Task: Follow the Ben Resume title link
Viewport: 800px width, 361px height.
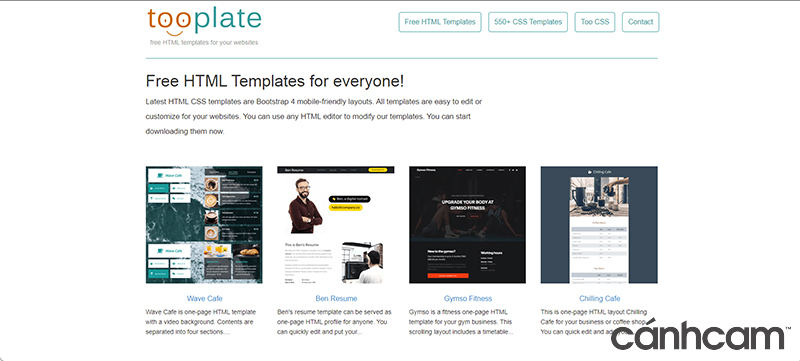Action: tap(336, 298)
